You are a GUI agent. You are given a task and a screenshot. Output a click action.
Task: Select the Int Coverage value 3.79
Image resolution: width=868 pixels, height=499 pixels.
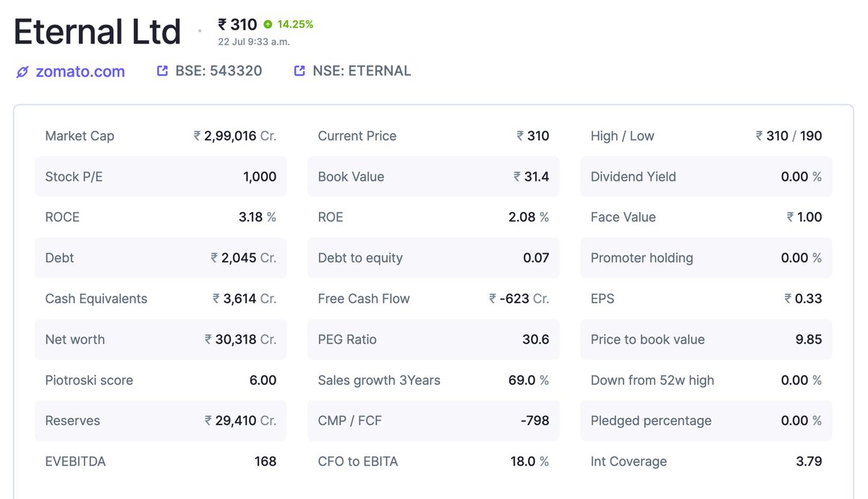[x=809, y=461]
